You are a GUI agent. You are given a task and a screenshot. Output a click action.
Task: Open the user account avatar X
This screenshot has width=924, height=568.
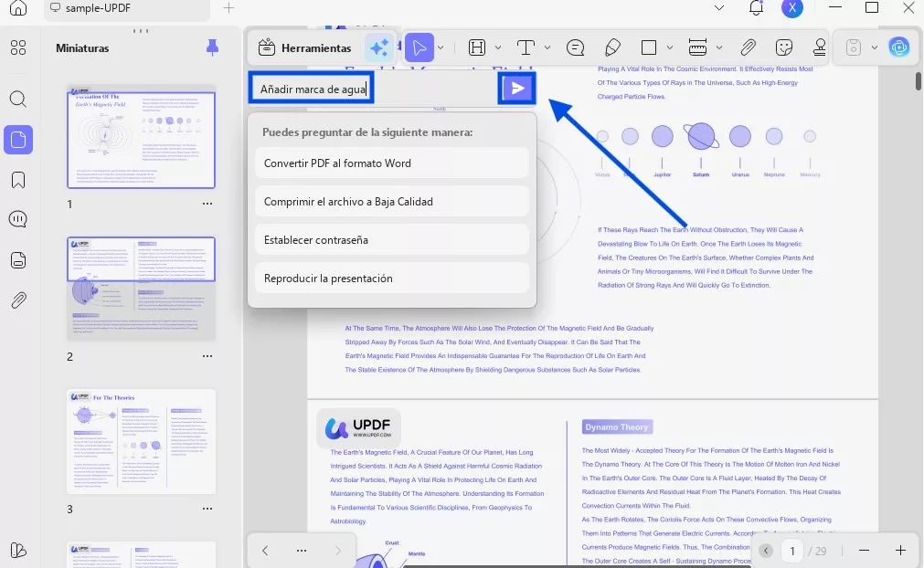792,7
